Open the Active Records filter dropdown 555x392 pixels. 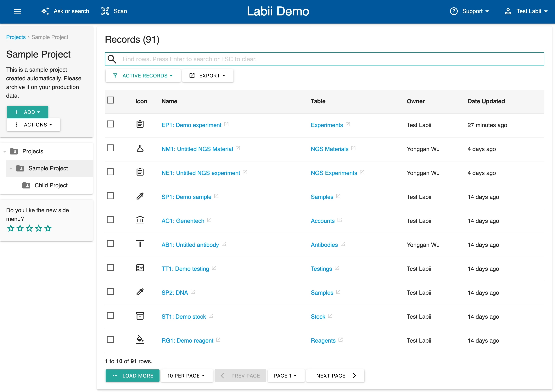[143, 76]
